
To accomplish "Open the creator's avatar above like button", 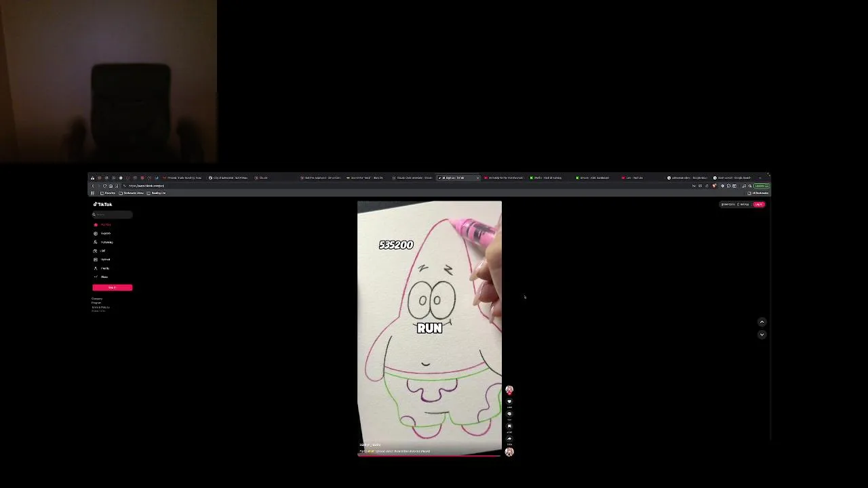I will click(x=509, y=390).
